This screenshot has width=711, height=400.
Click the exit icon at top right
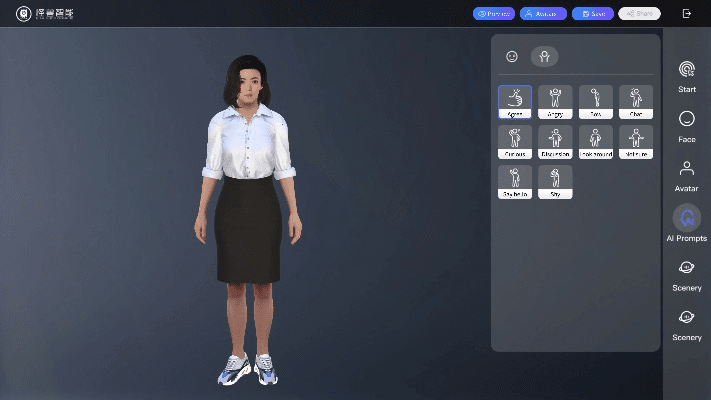point(687,14)
